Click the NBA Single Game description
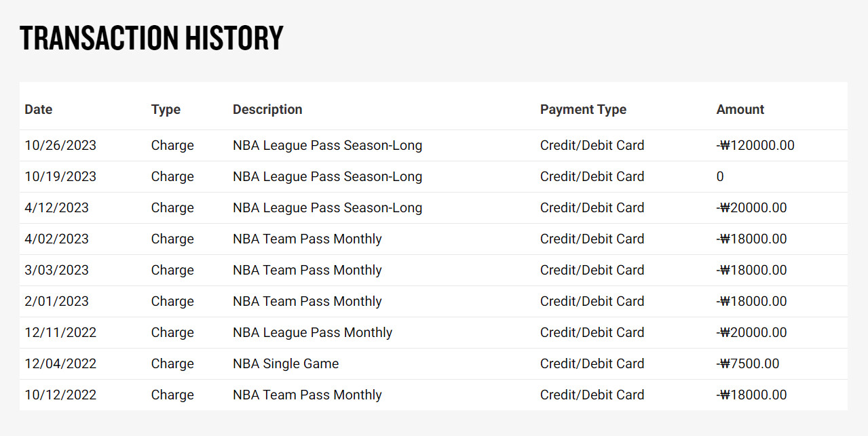 pos(286,363)
